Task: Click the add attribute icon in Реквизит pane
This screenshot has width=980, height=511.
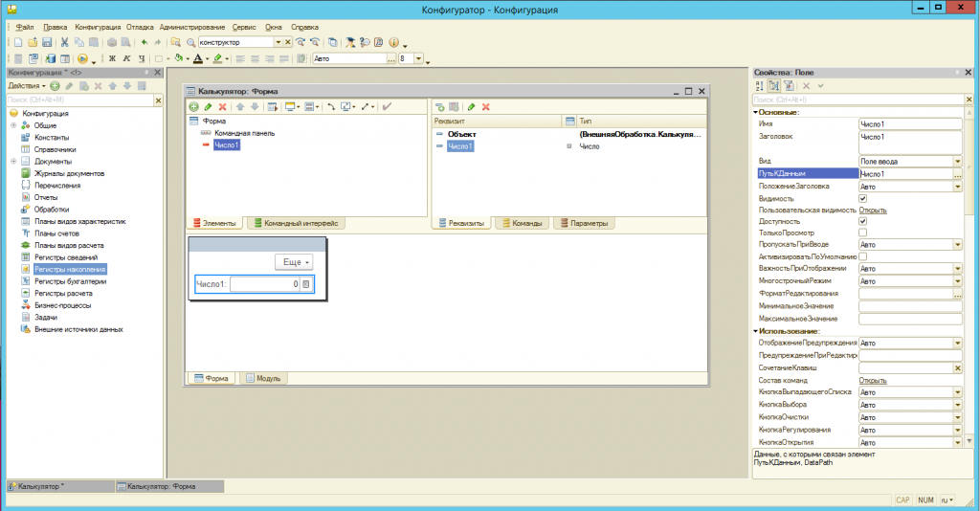Action: coord(441,106)
